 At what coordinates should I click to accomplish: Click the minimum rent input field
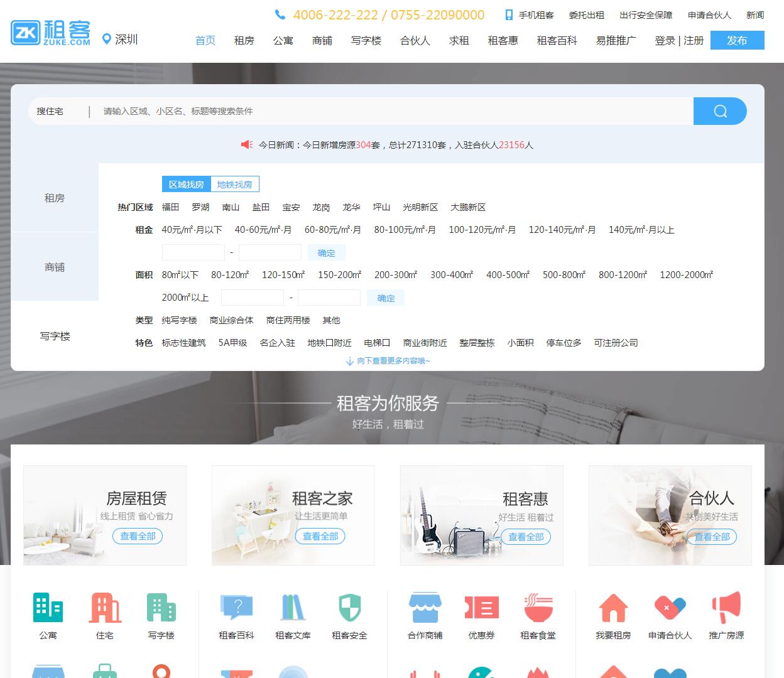tap(193, 252)
